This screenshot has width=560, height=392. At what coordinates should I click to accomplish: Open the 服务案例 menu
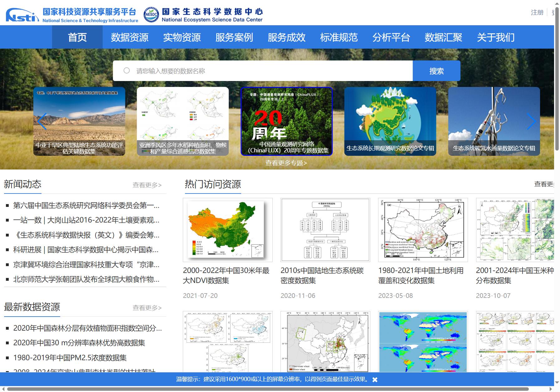(x=234, y=37)
